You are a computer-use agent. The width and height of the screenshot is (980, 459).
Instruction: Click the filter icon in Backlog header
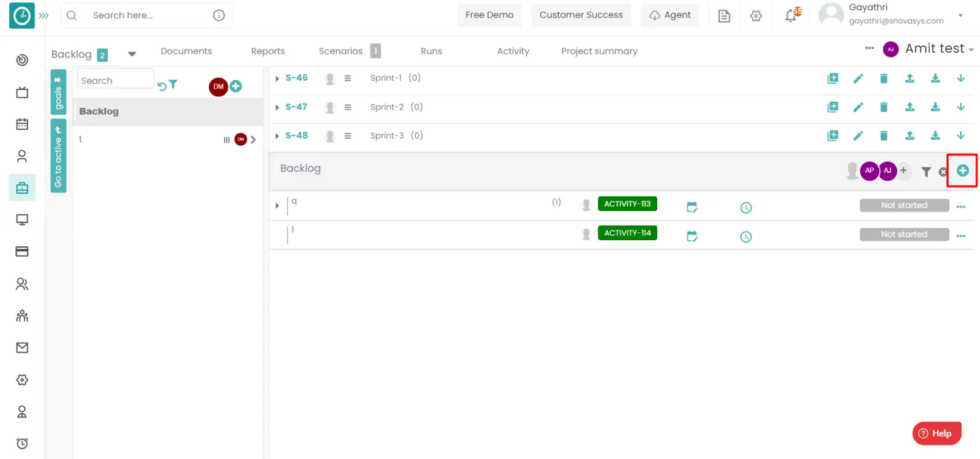click(926, 172)
